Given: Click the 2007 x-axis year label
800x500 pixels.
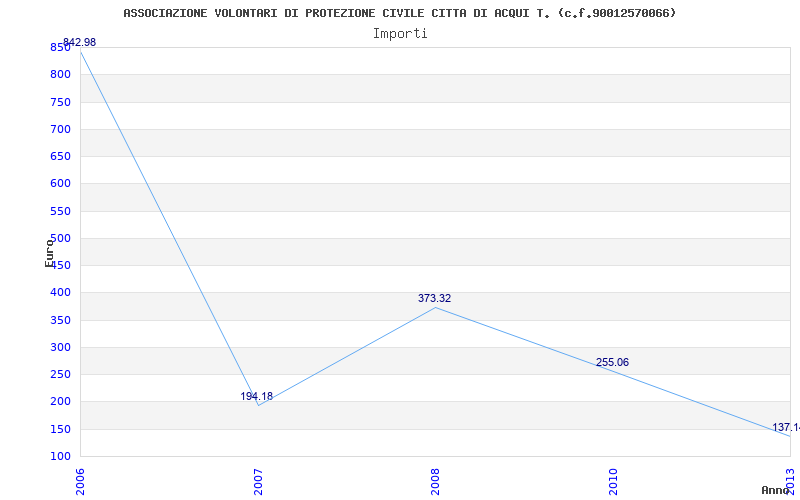Looking at the screenshot, I should pos(258,482).
